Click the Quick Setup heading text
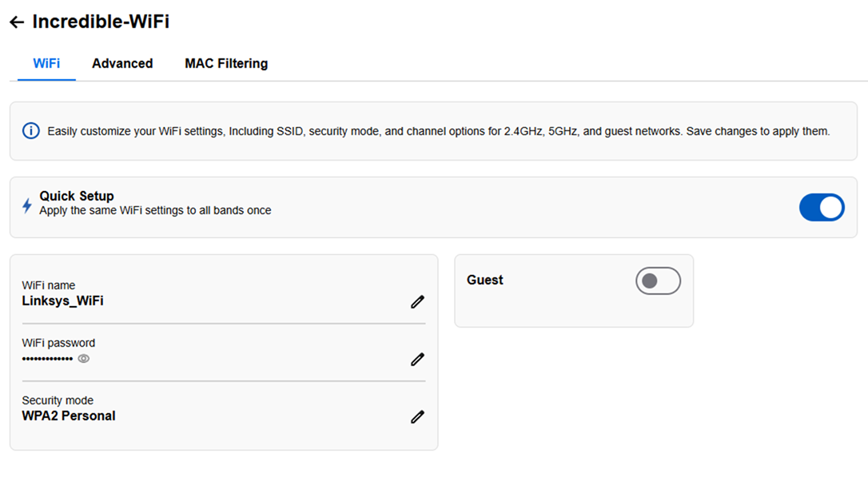 (77, 196)
